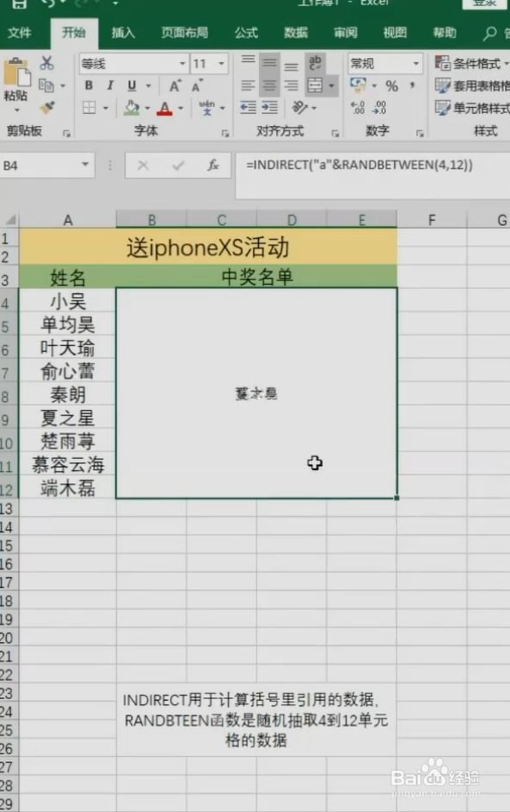Viewport: 510px width, 812px height.
Task: Click the search magnifier icon
Action: tap(489, 34)
